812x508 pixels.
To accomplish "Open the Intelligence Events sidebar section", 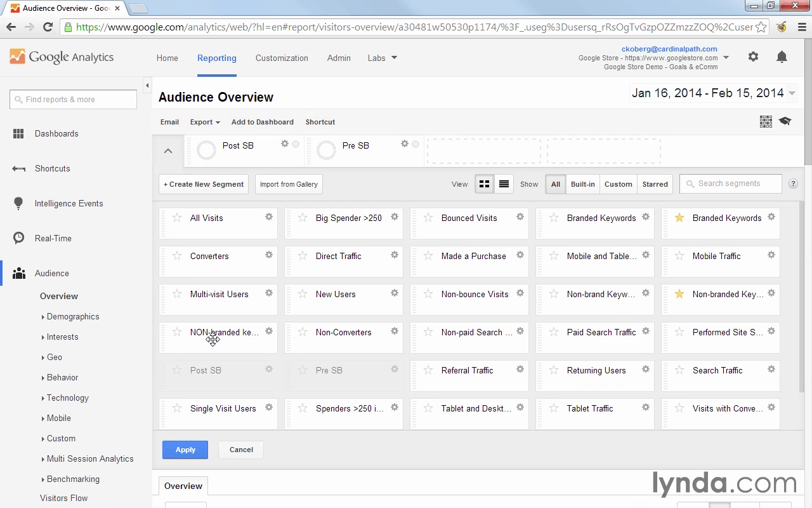I will point(69,203).
